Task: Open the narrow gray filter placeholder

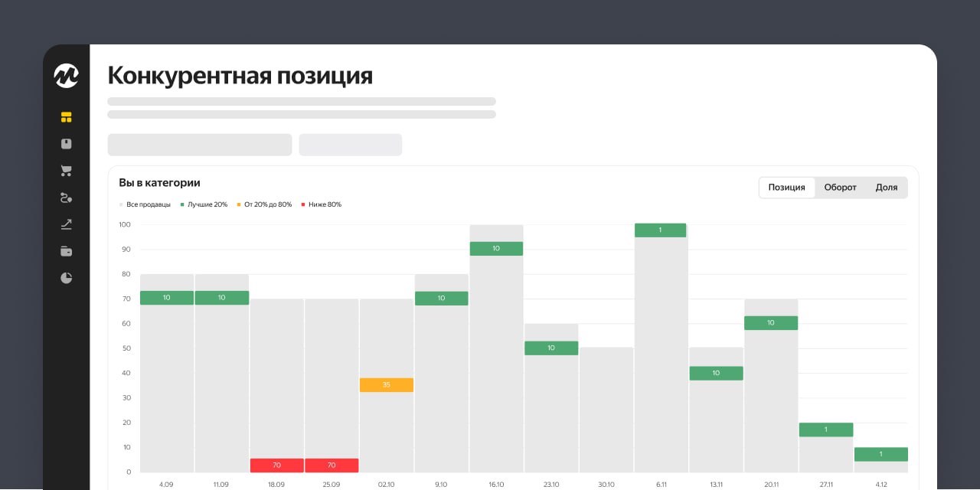Action: pyautogui.click(x=350, y=145)
